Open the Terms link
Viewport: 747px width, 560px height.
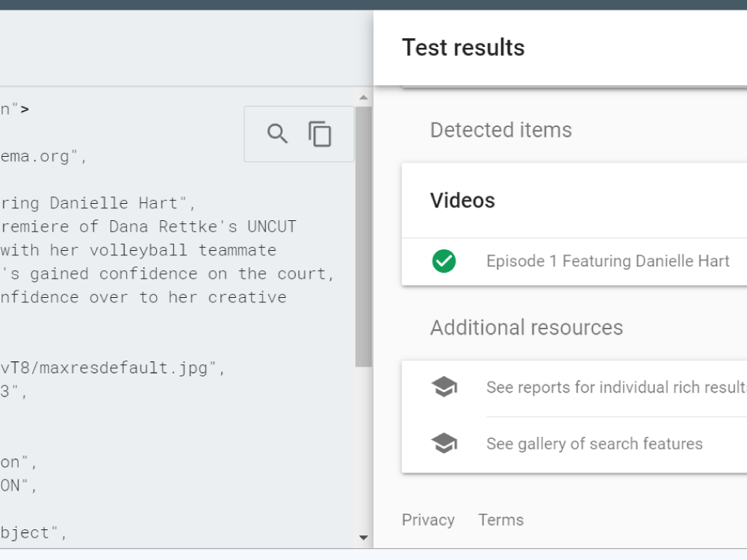point(500,520)
